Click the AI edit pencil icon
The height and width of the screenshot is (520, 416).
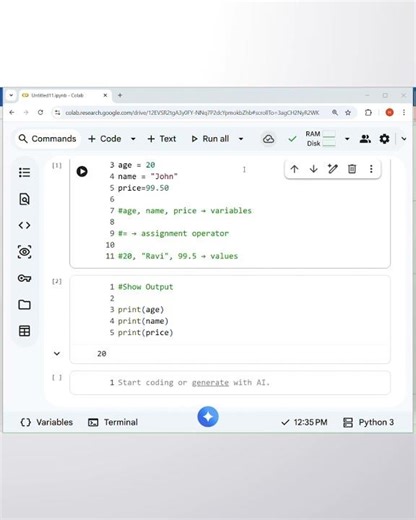(332, 169)
